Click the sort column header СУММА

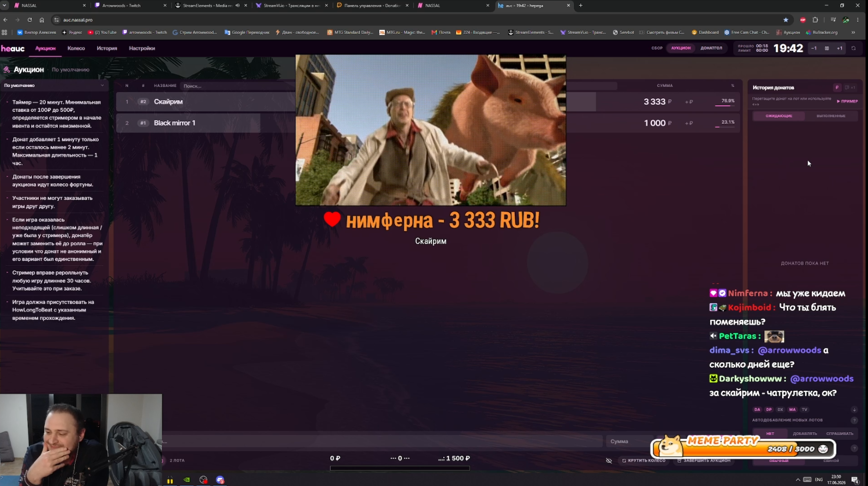click(664, 86)
